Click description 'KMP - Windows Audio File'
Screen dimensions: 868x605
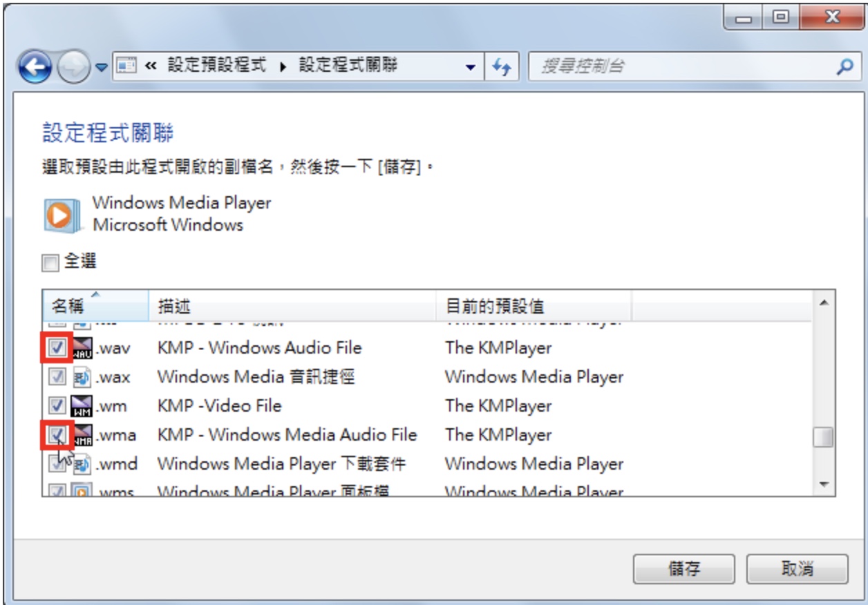(260, 348)
